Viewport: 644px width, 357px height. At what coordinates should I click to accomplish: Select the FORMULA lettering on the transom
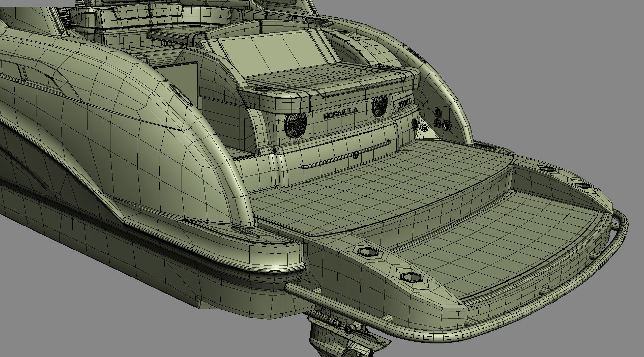pyautogui.click(x=340, y=113)
